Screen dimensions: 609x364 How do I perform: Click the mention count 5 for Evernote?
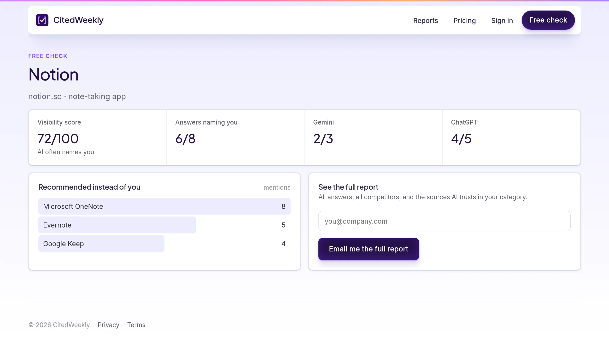pyautogui.click(x=283, y=225)
